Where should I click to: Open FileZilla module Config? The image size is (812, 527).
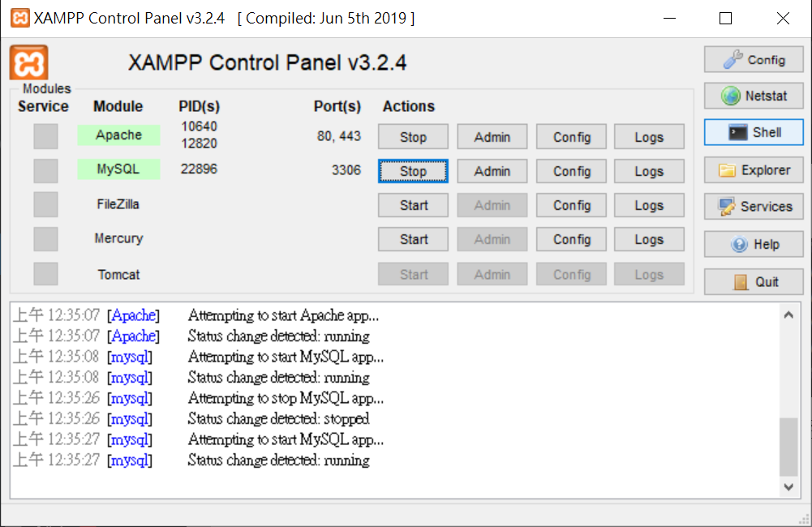point(571,205)
